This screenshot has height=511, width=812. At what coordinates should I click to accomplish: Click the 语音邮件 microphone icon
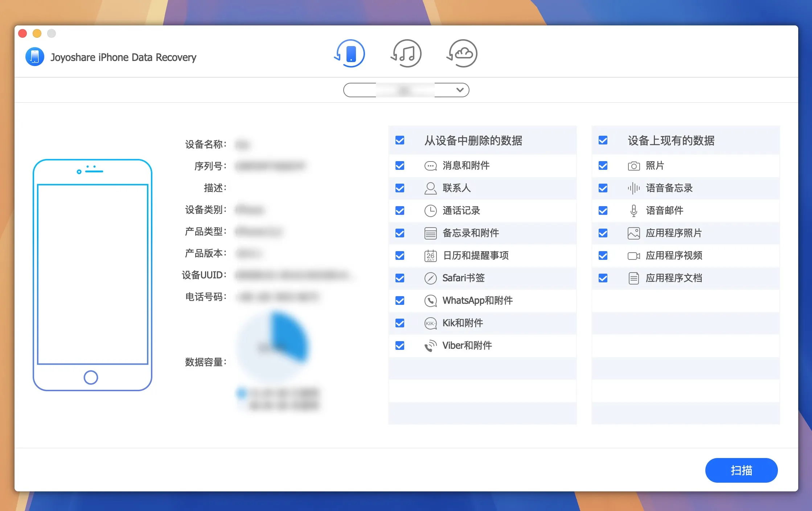point(633,211)
